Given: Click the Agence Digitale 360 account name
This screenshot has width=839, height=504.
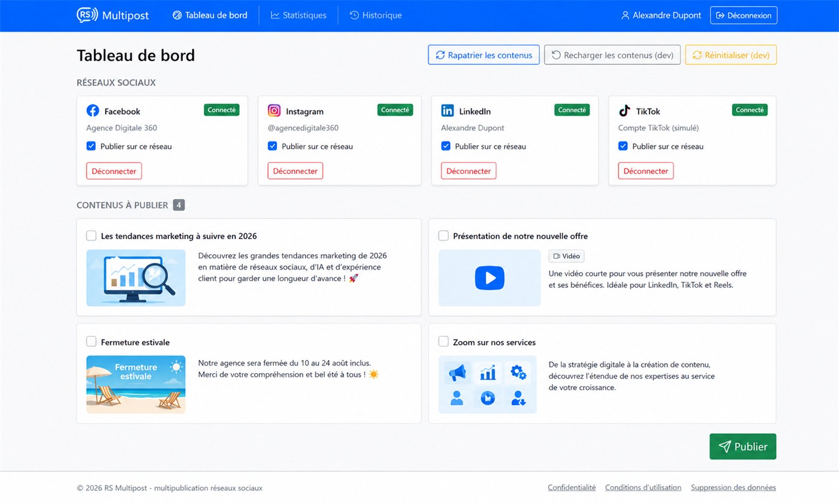Looking at the screenshot, I should [x=122, y=128].
